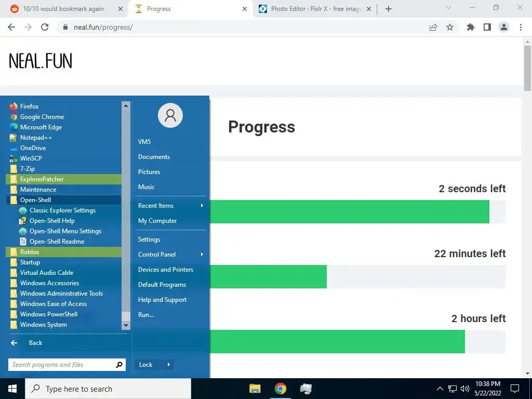The height and width of the screenshot is (399, 532).
Task: Launch WinSCP from the programs list
Action: point(63,158)
